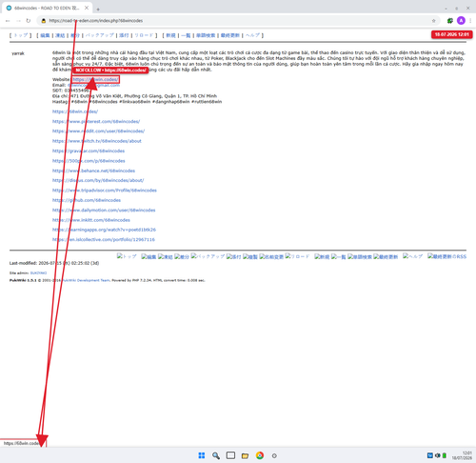Click the footer 凍結 icon link
Screen dimensions: 476x463
166,256
